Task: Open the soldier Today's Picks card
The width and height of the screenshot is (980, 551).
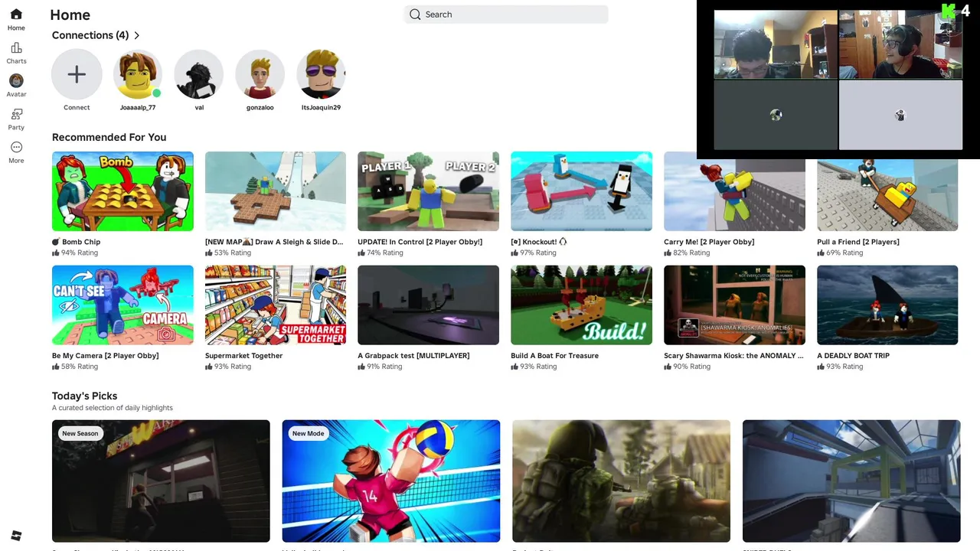Action: pos(621,481)
